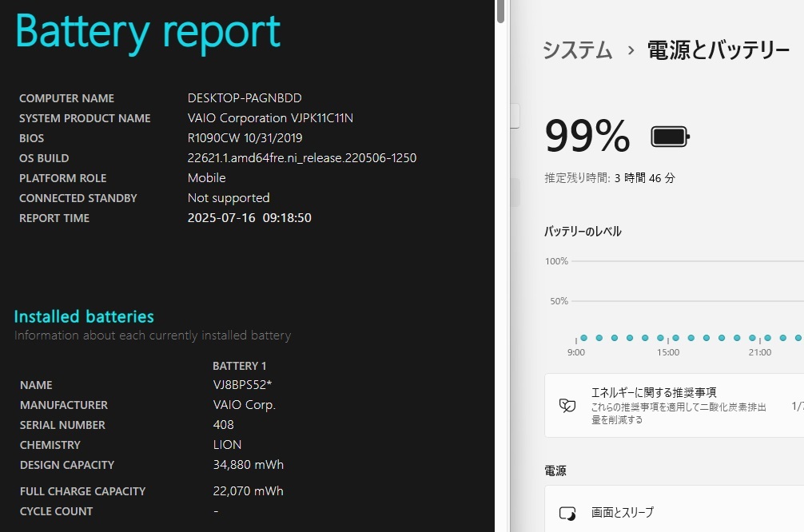Click the battery icon next to 99%

(671, 137)
